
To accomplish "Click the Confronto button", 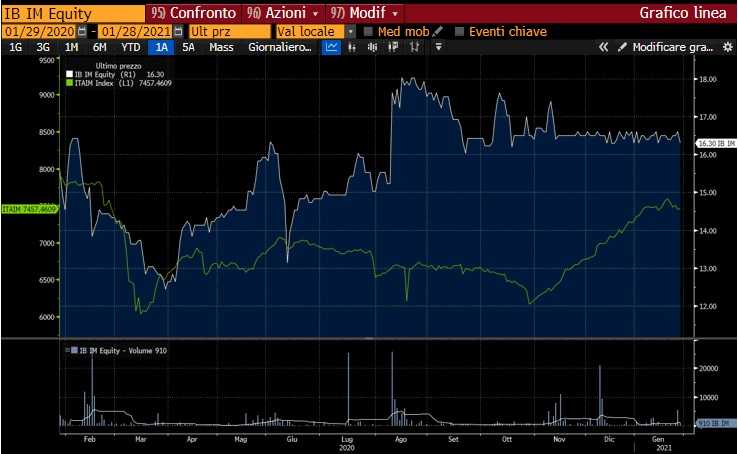I will tap(193, 13).
